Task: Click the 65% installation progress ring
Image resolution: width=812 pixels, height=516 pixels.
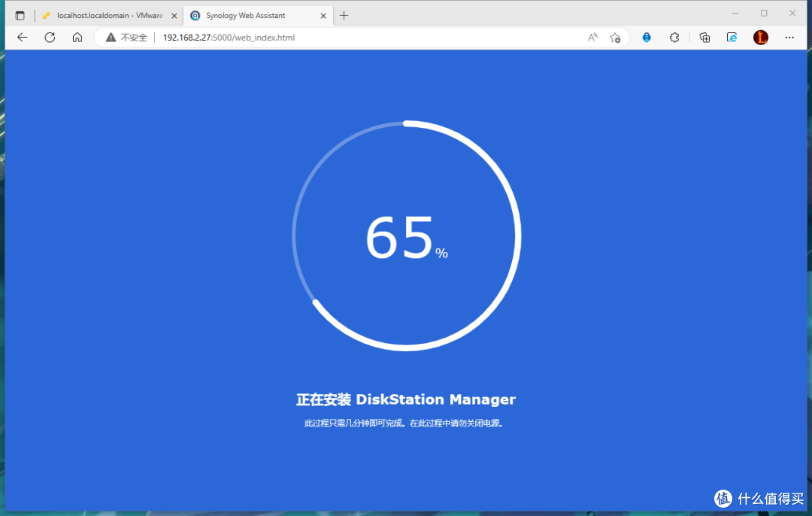Action: point(406,235)
